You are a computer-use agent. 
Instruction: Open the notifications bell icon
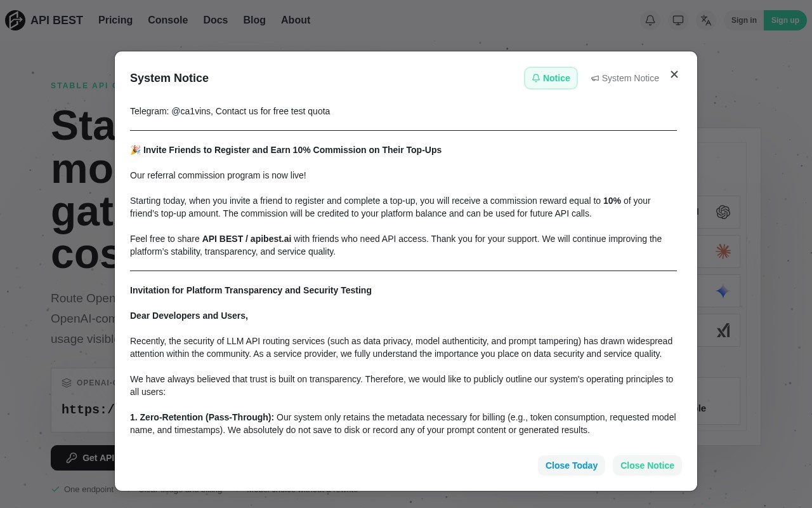(x=650, y=20)
